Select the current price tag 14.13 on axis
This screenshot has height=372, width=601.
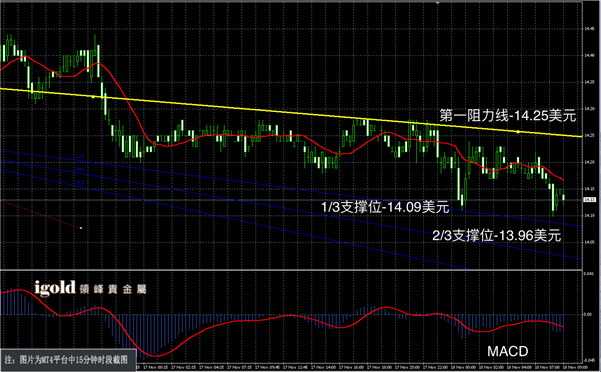pos(590,200)
